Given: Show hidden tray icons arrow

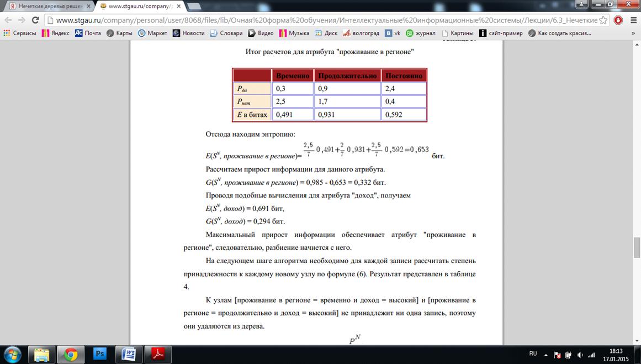Looking at the screenshot, I should pyautogui.click(x=545, y=355).
